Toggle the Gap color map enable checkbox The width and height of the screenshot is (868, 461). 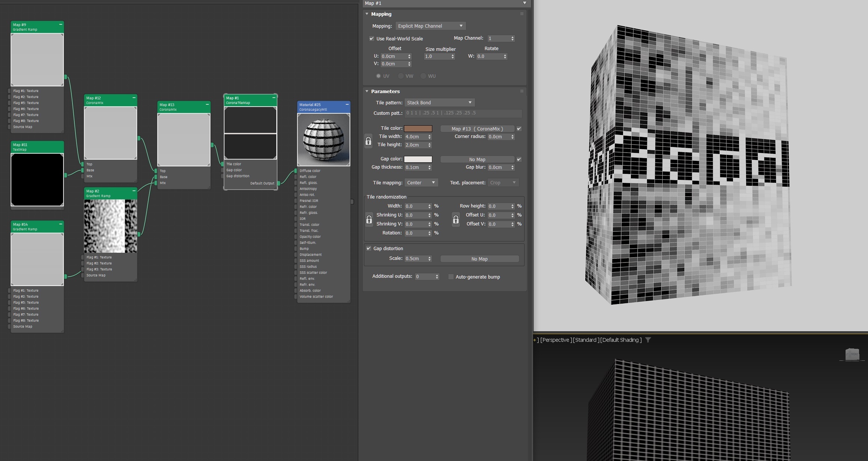click(x=519, y=159)
